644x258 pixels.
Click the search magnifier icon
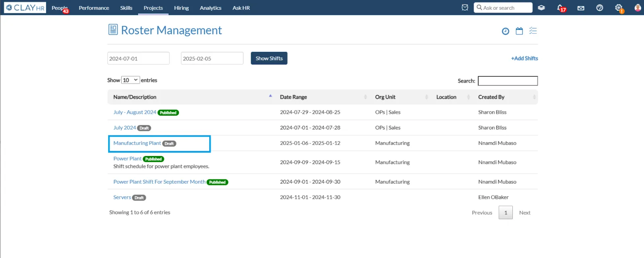(x=479, y=7)
